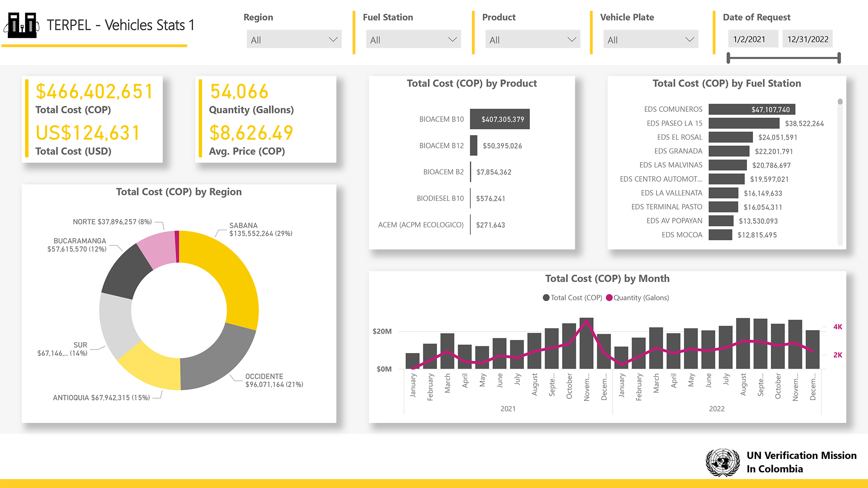868x488 pixels.
Task: Click the OCCIDENTE $96,071,164 (21%) label
Action: [274, 380]
